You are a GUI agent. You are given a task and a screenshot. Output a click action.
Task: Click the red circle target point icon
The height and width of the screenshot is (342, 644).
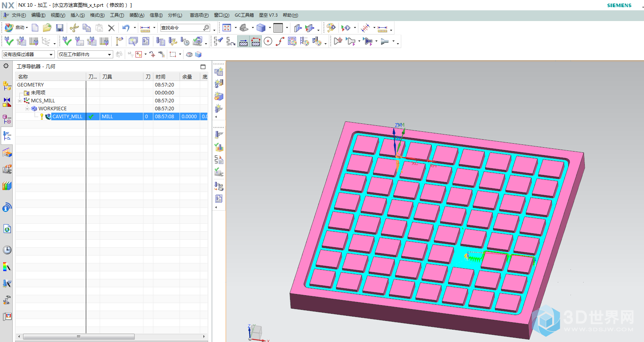(x=268, y=41)
